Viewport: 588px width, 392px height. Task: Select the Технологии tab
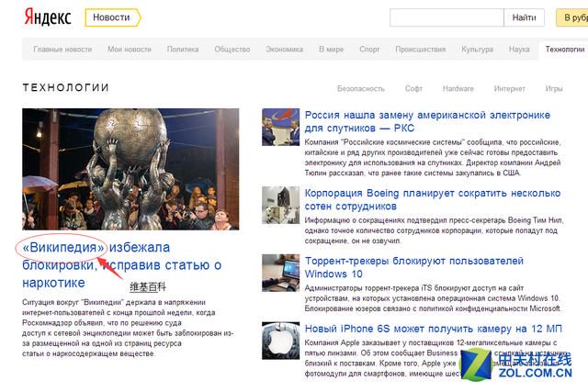point(564,49)
